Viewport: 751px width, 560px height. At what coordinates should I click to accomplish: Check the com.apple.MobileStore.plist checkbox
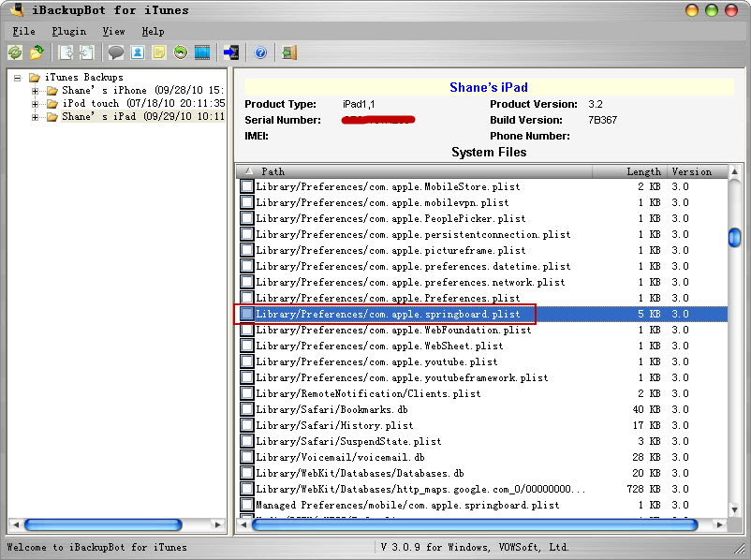coord(246,186)
